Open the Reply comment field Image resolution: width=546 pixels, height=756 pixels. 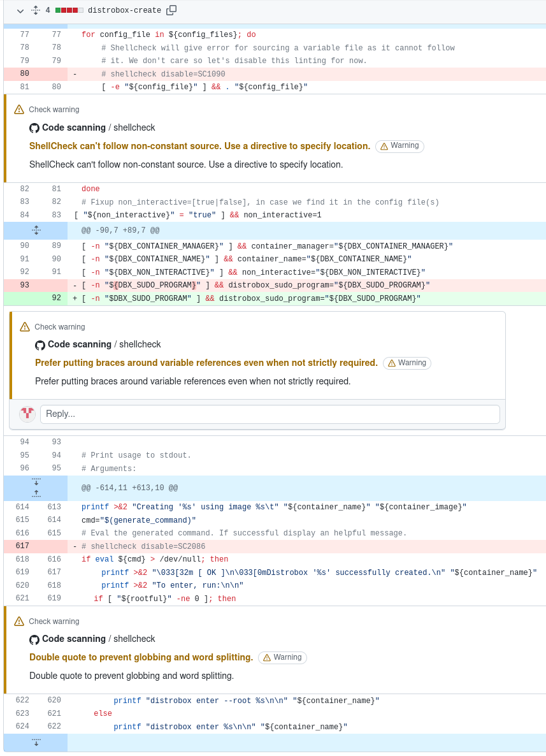tap(270, 414)
